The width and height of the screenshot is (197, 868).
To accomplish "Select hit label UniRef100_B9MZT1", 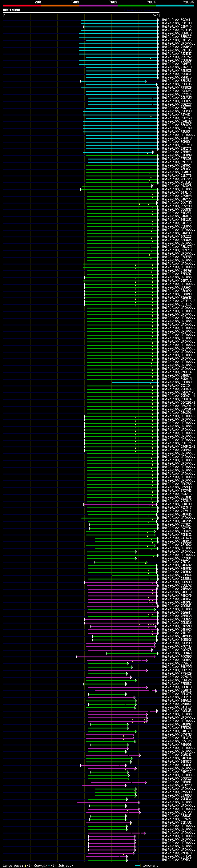I will point(177,149).
